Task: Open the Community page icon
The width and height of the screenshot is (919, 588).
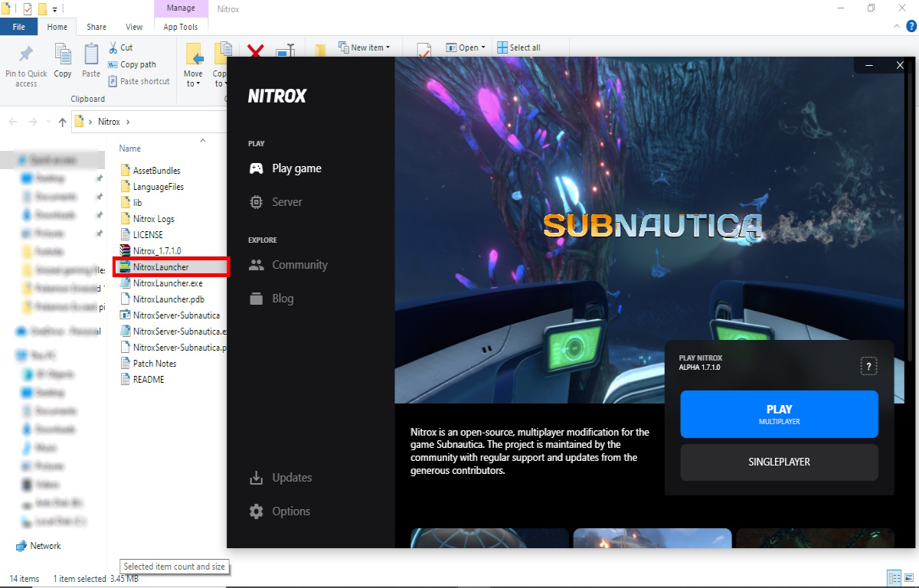Action: (x=257, y=265)
